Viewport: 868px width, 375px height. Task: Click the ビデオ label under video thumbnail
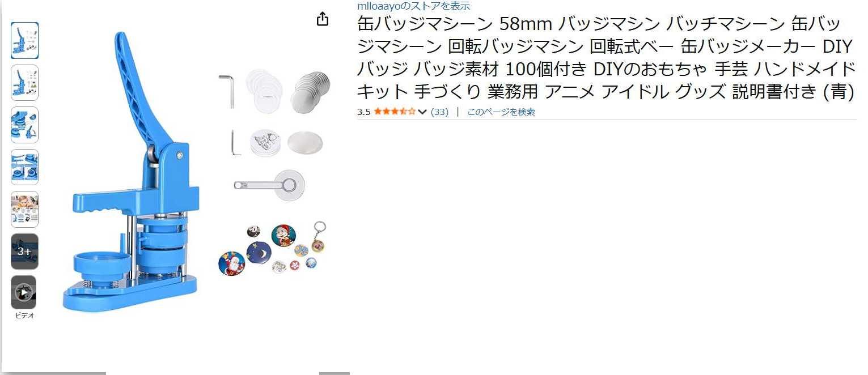click(x=24, y=316)
